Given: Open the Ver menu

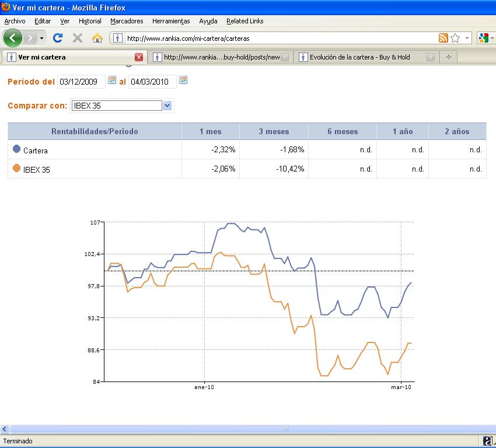Looking at the screenshot, I should [65, 21].
